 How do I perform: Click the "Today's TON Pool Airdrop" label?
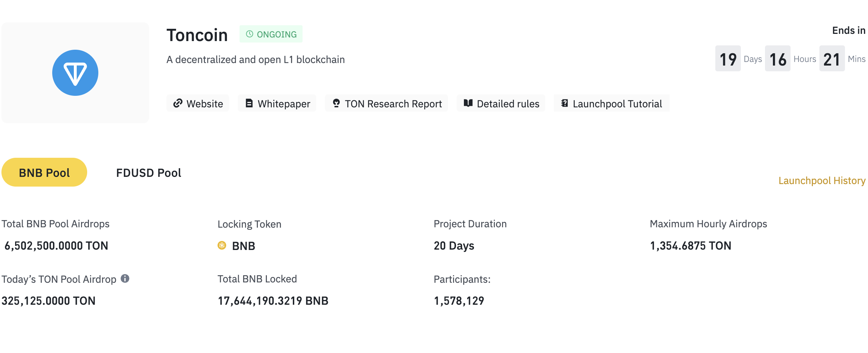coord(59,279)
